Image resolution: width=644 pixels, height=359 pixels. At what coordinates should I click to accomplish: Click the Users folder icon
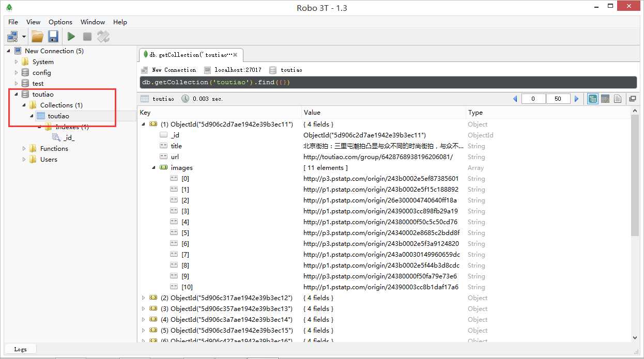pos(33,159)
